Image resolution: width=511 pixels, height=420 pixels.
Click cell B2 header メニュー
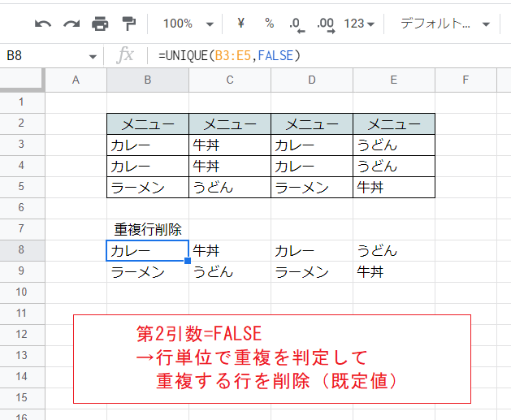tap(148, 123)
